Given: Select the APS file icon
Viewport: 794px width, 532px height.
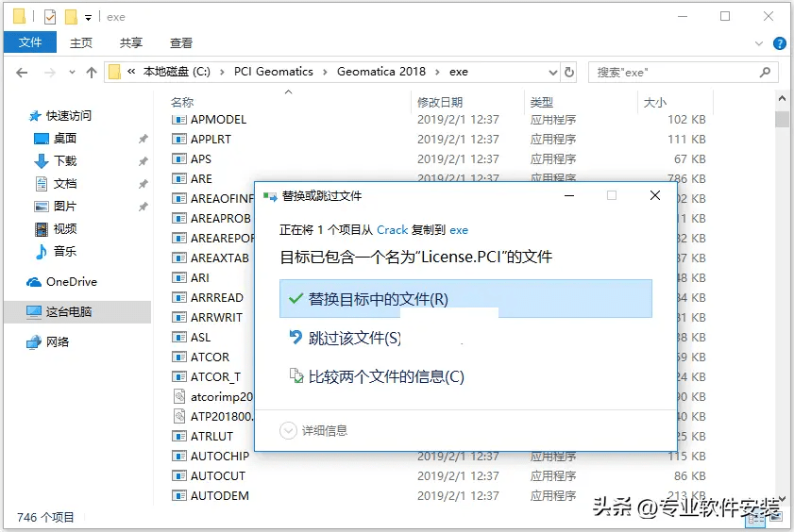Looking at the screenshot, I should [x=178, y=158].
